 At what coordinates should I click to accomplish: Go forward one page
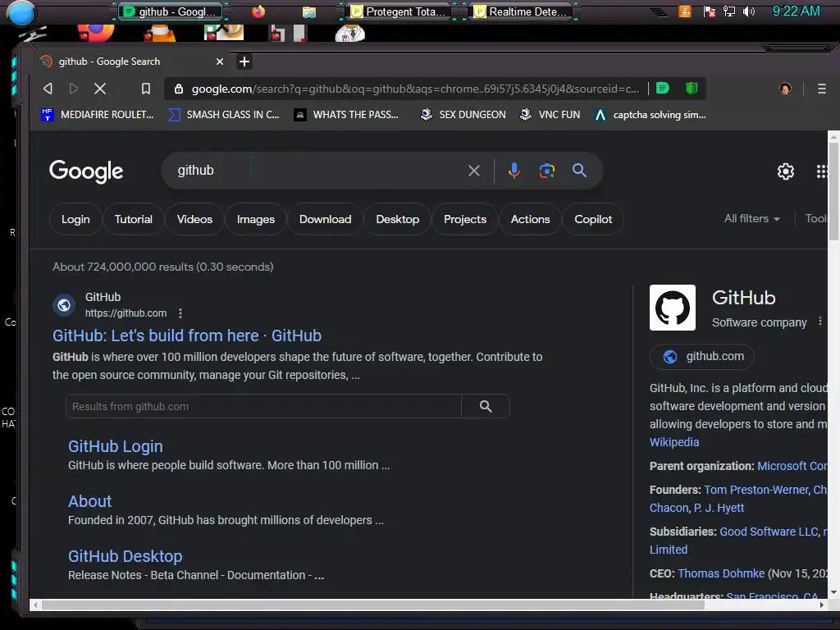pyautogui.click(x=73, y=89)
